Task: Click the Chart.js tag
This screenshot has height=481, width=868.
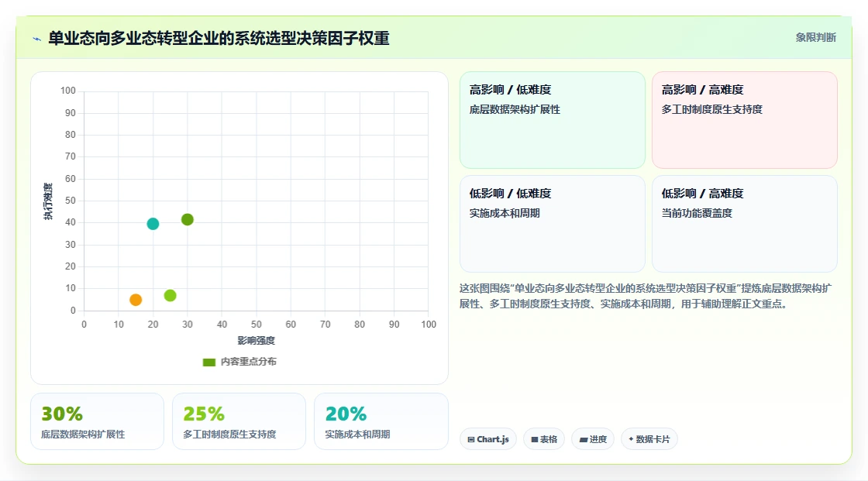Action: click(x=488, y=439)
